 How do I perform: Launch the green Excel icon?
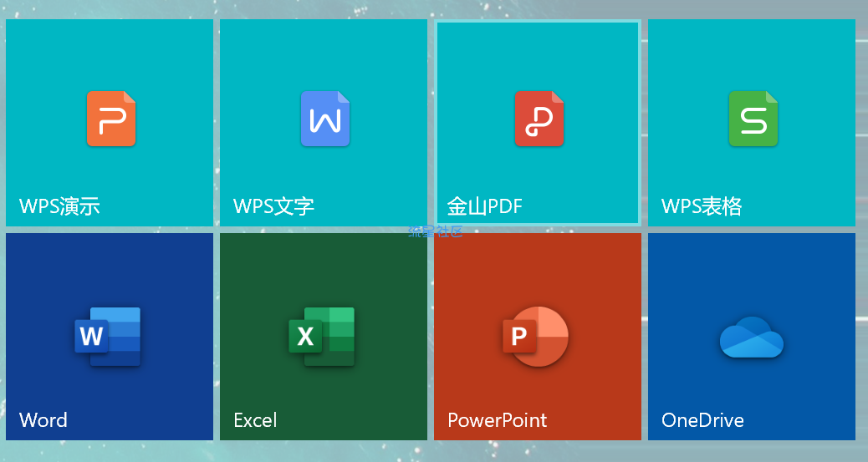(322, 337)
